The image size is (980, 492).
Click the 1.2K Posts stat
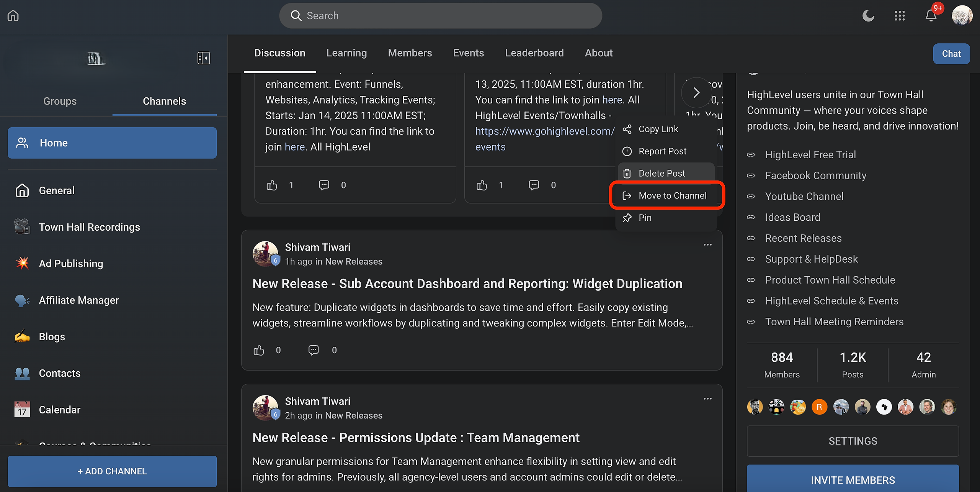(853, 365)
